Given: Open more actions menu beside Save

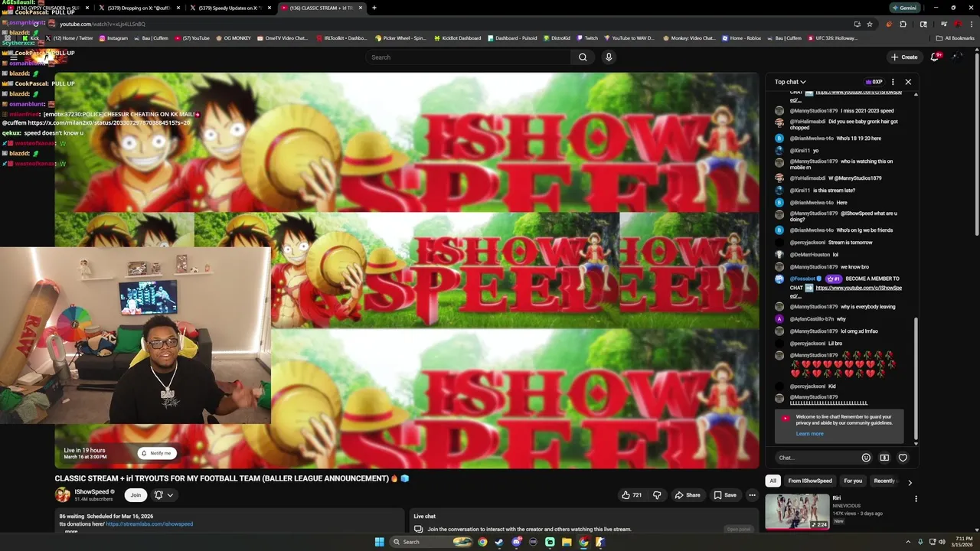Looking at the screenshot, I should coord(752,495).
